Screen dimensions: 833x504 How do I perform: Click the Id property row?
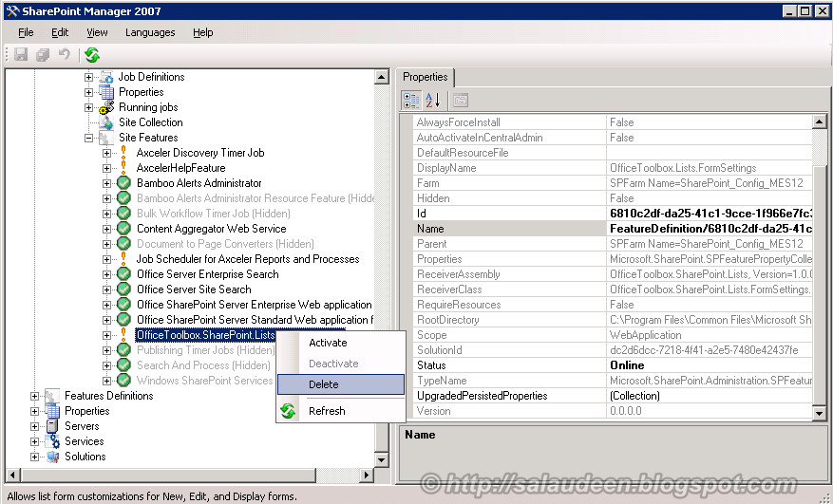coord(613,214)
